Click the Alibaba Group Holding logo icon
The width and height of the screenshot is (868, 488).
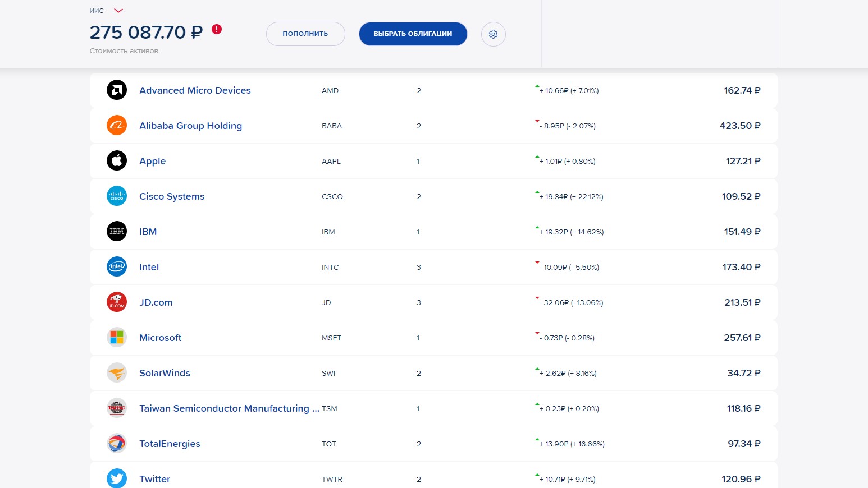(x=117, y=125)
